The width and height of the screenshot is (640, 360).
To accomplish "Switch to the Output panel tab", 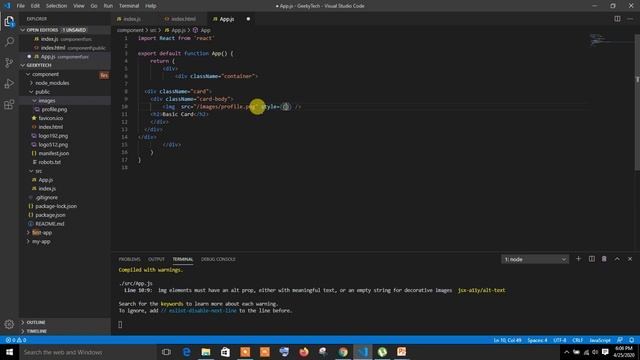I will (x=156, y=259).
